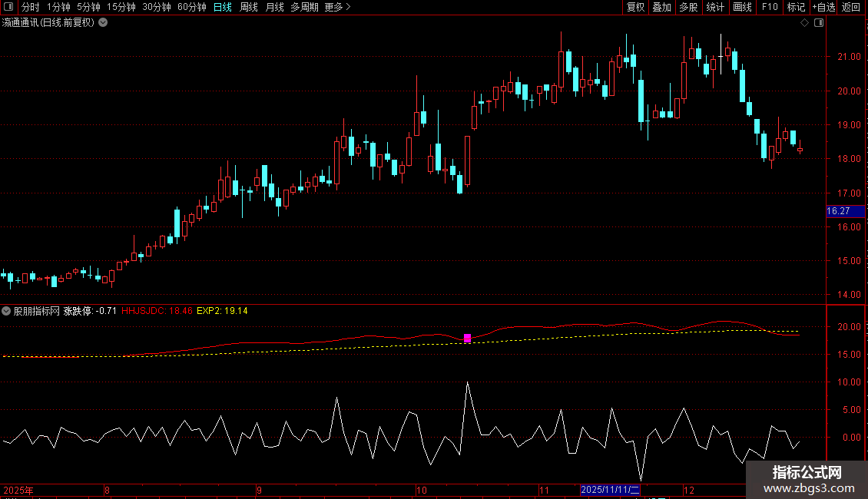Click the 涨跌停: -0.71 value label
The height and width of the screenshot is (499, 868).
[90, 311]
